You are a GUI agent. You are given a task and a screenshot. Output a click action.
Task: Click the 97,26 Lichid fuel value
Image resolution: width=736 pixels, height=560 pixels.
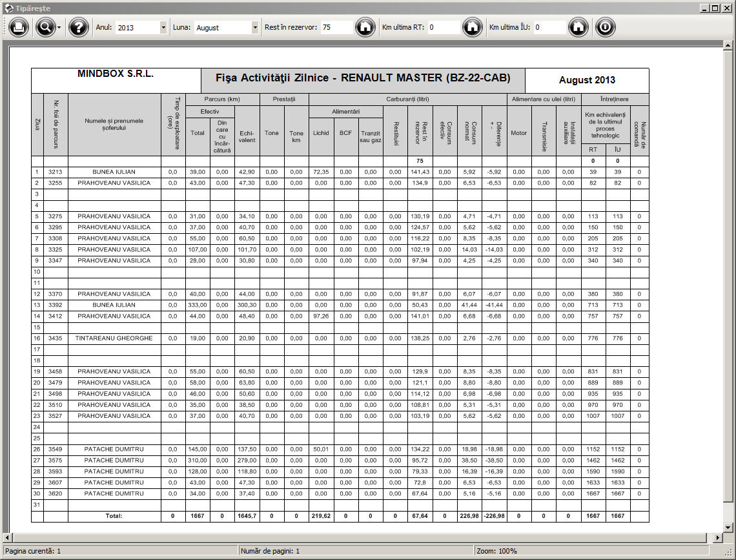pos(321,316)
